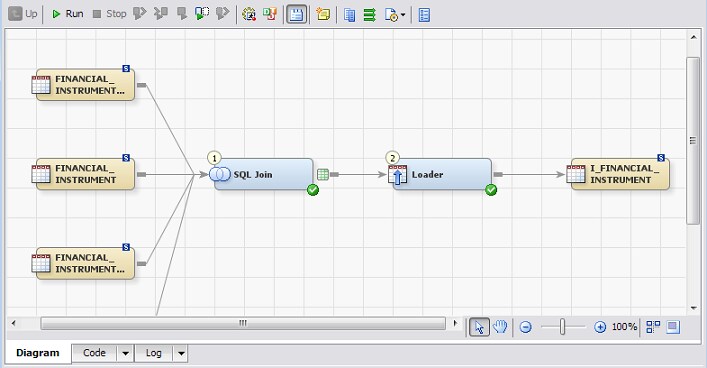
Task: Click the blue S badge on top FINANCIAL_INSTRUMENT node
Action: pyautogui.click(x=126, y=69)
